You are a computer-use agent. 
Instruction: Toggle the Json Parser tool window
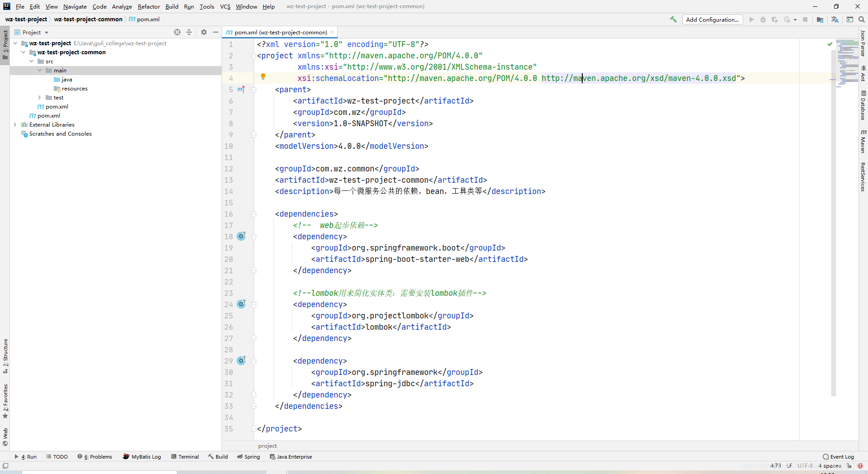863,43
